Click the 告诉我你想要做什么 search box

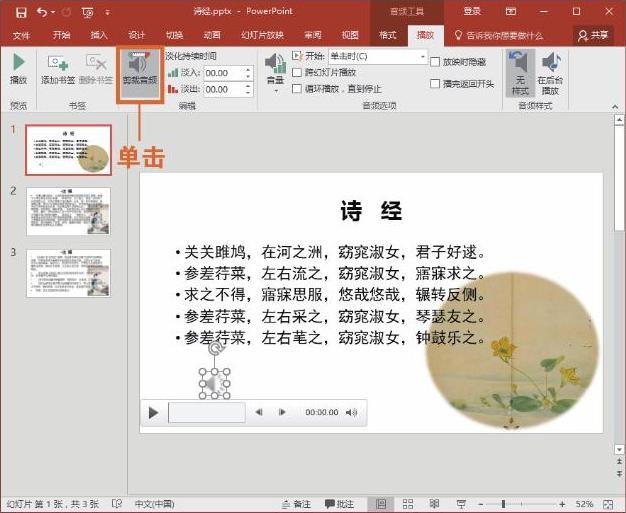click(x=499, y=36)
